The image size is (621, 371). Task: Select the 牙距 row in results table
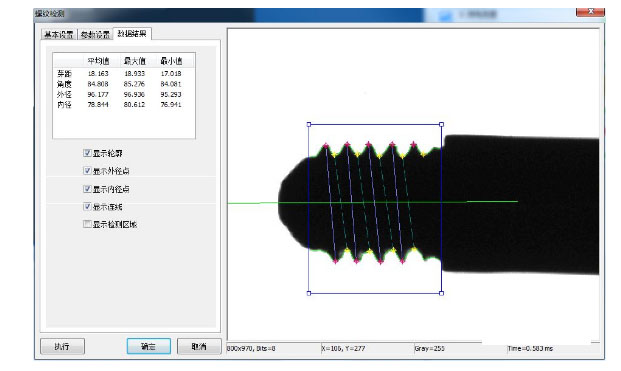coord(124,74)
